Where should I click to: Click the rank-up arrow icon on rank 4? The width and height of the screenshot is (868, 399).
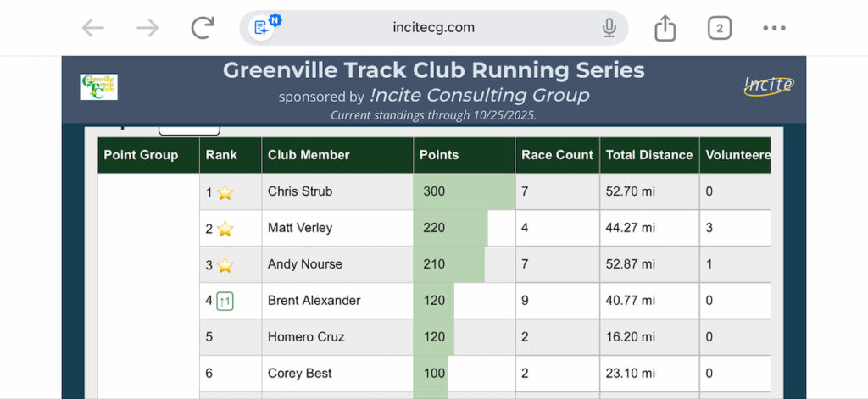pos(225,301)
